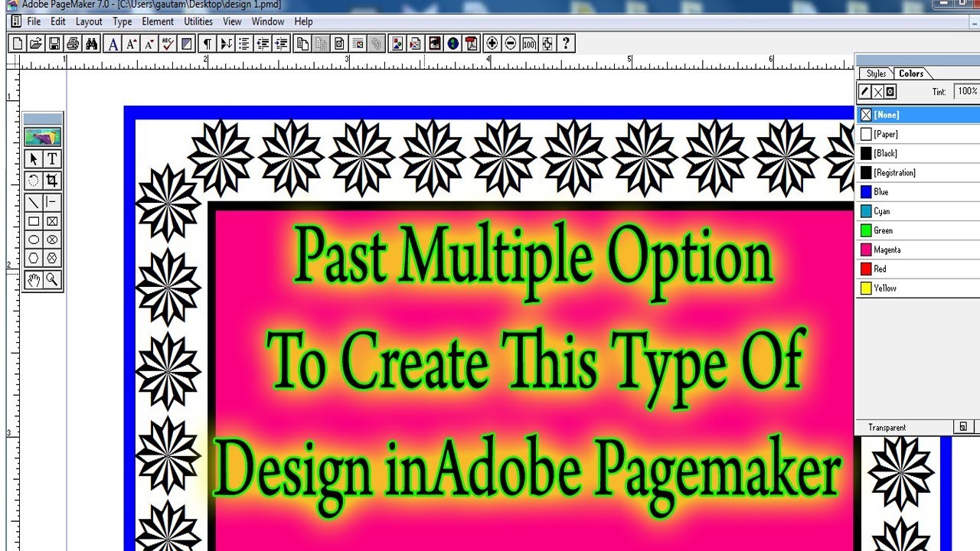Open the Utilities menu

198,21
